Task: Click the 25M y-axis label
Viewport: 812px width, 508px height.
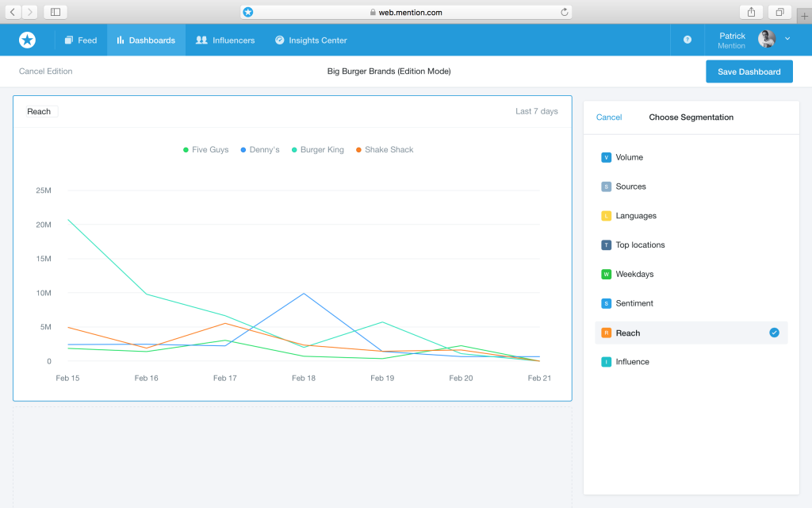Action: (44, 190)
